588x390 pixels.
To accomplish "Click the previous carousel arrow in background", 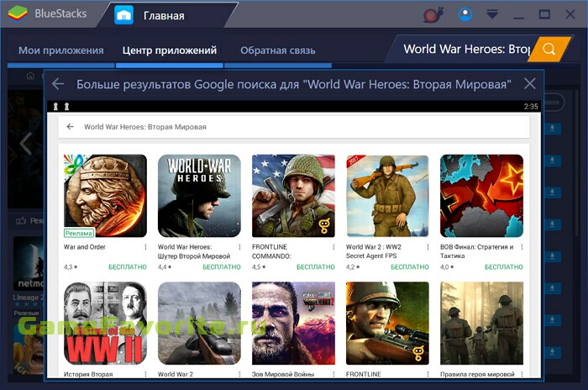I will click(25, 144).
